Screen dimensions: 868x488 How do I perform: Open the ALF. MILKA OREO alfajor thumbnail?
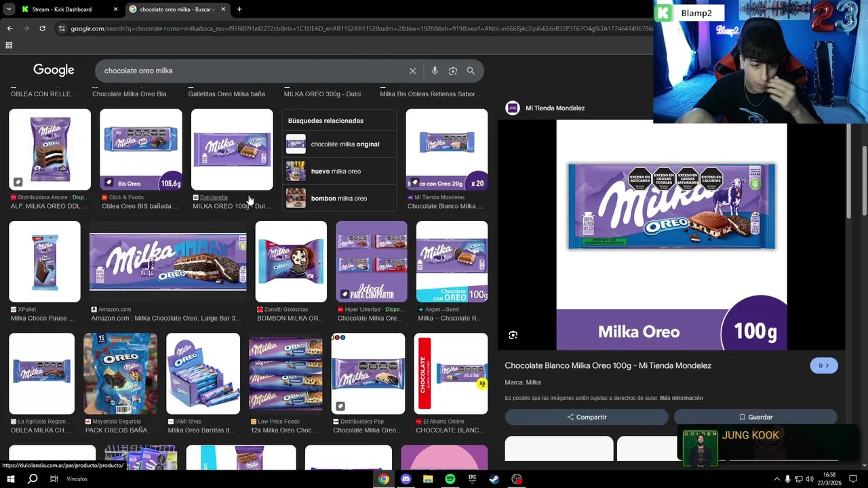point(50,150)
